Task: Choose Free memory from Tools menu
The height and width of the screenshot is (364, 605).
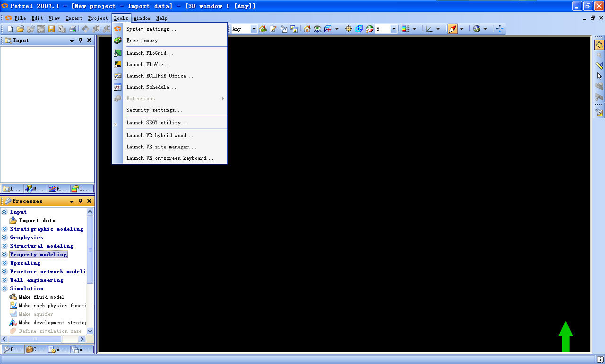Action: [170, 40]
